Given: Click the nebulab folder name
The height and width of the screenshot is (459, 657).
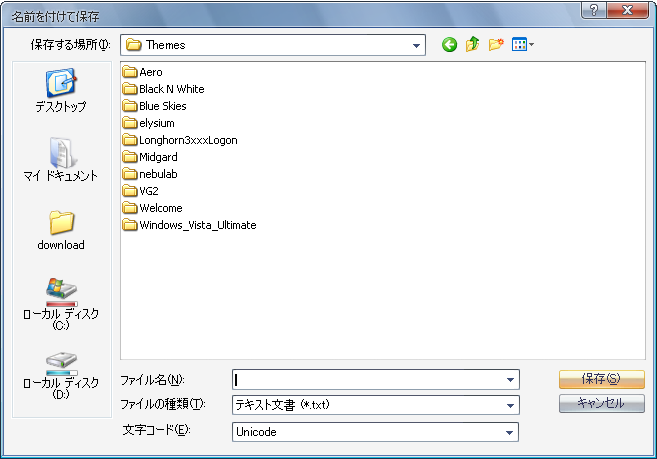Looking at the screenshot, I should tap(158, 174).
